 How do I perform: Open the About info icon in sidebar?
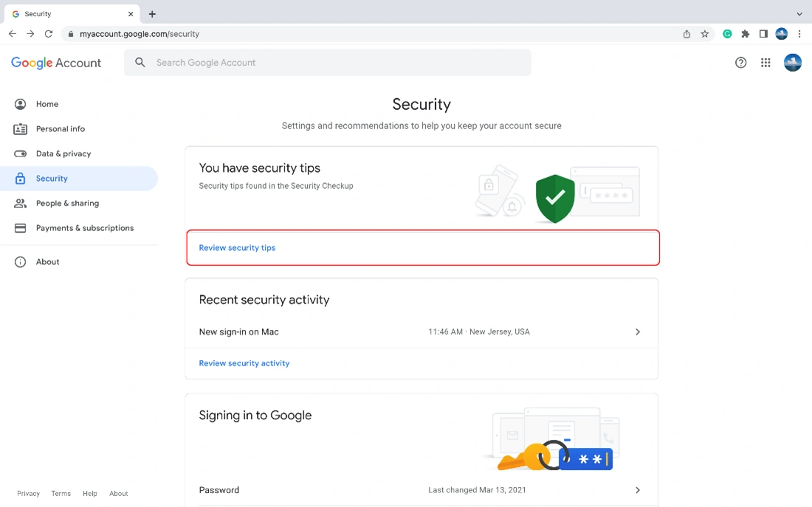(x=21, y=261)
